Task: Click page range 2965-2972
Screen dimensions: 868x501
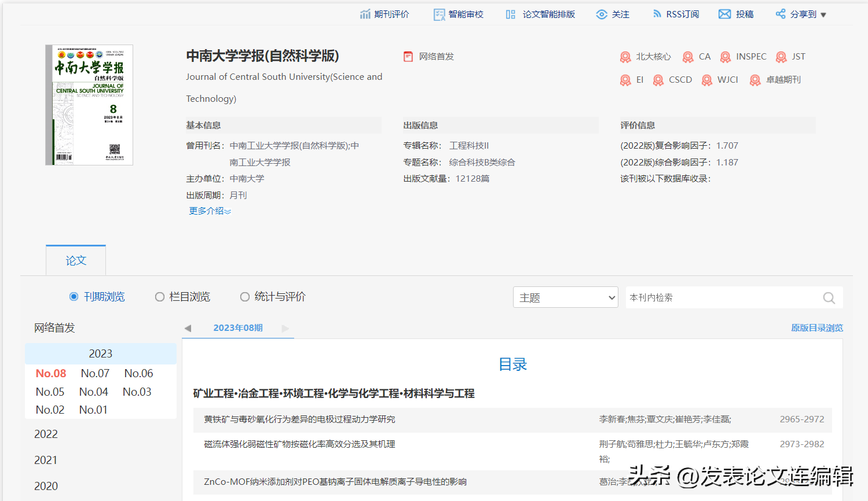Action: pyautogui.click(x=802, y=419)
